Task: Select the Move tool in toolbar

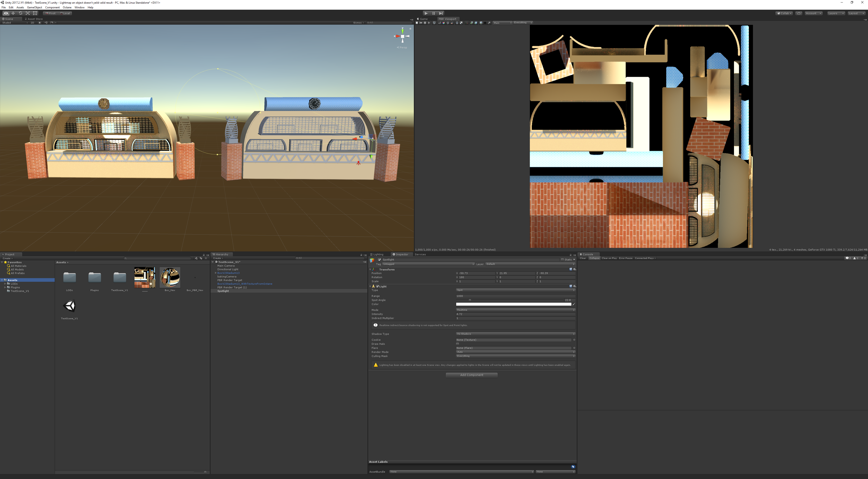Action: (13, 13)
